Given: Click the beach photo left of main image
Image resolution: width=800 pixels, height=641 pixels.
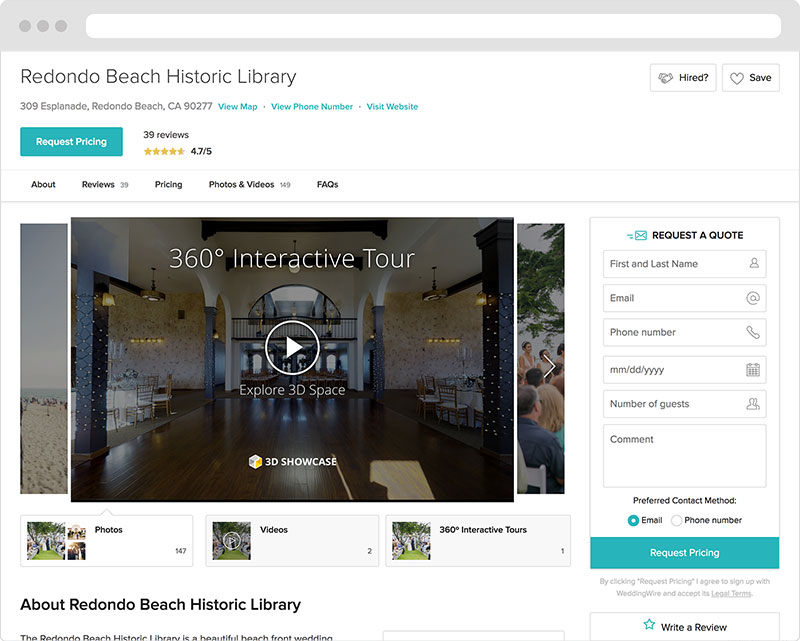Looking at the screenshot, I should point(44,359).
